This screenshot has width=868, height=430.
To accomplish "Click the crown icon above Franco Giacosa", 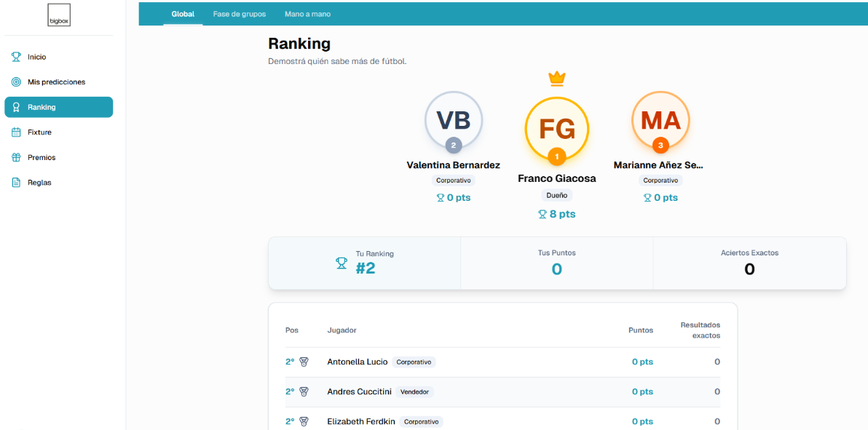I will (557, 79).
